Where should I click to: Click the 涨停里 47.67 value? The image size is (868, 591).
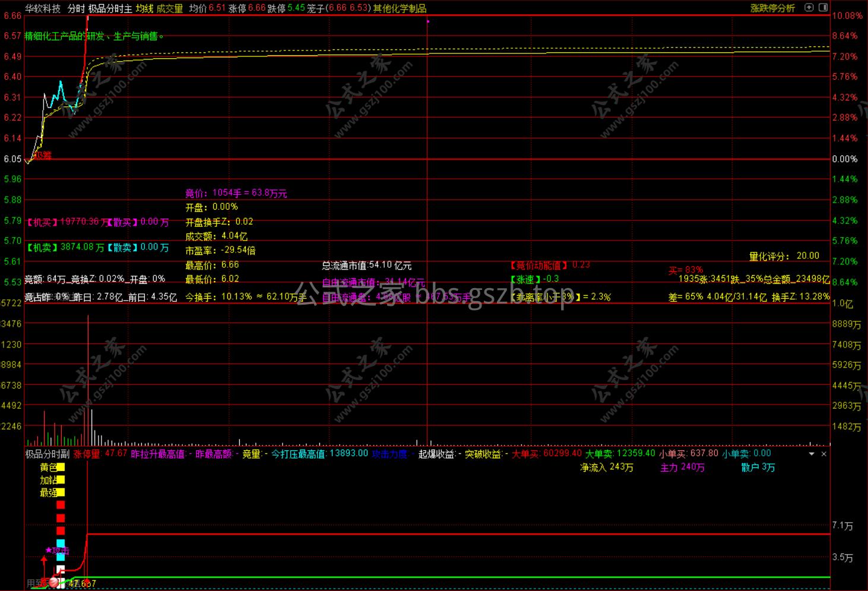coord(100,454)
